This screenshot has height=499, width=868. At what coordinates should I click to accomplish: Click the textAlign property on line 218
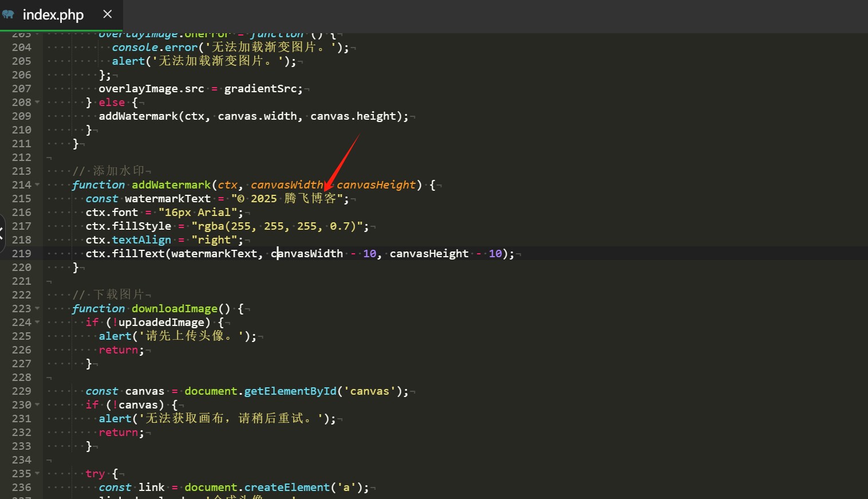[141, 240]
